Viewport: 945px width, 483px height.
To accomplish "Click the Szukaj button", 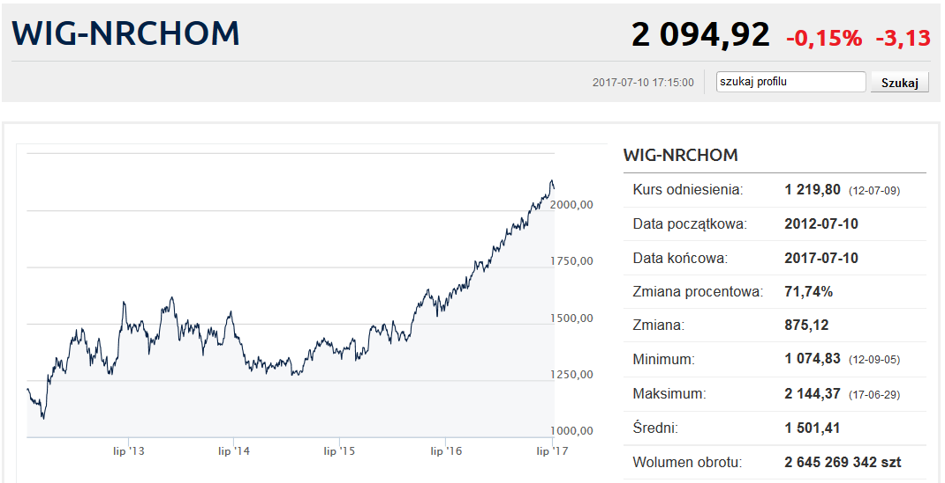I will tap(899, 83).
